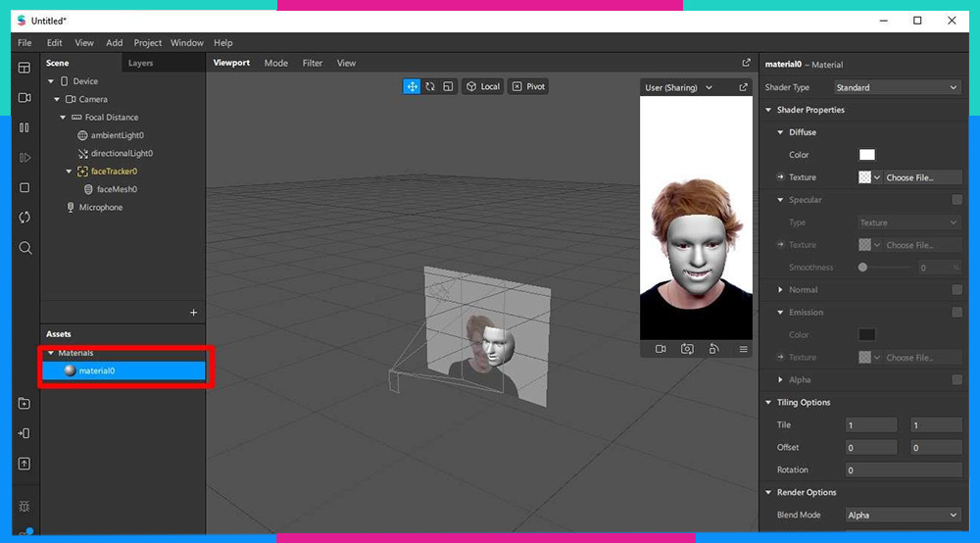This screenshot has width=980, height=543.
Task: Select the move tool in viewport toolbar
Action: tap(412, 87)
